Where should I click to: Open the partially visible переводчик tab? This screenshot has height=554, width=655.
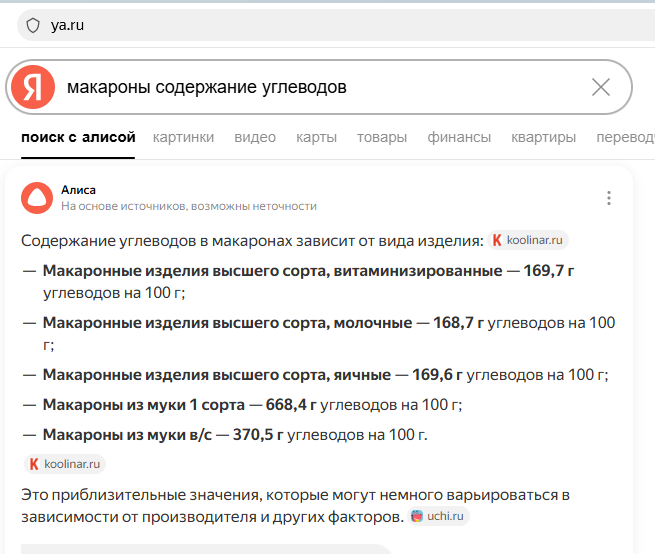pyautogui.click(x=625, y=137)
